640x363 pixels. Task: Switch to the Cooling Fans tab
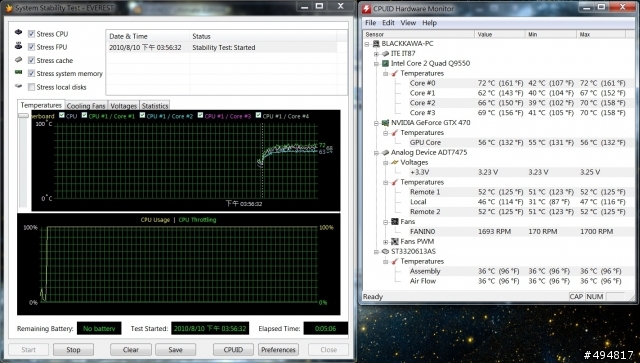click(x=86, y=106)
